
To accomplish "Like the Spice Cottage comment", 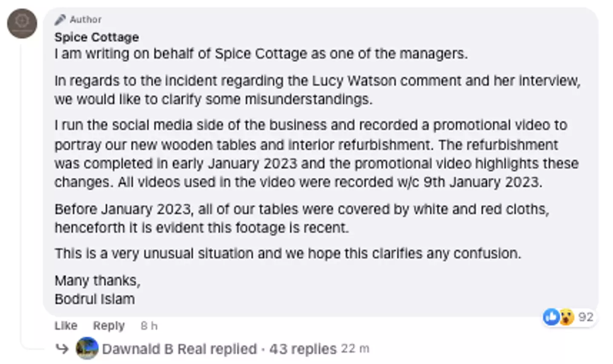I will (66, 326).
